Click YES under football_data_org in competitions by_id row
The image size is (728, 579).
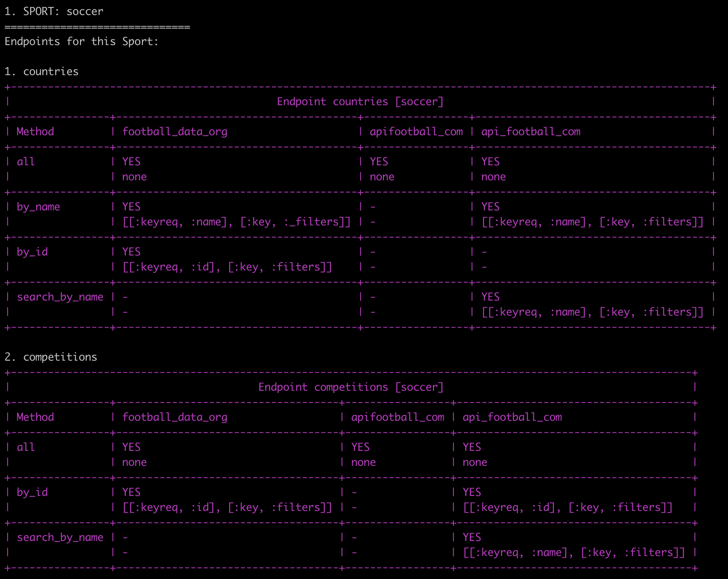point(131,492)
